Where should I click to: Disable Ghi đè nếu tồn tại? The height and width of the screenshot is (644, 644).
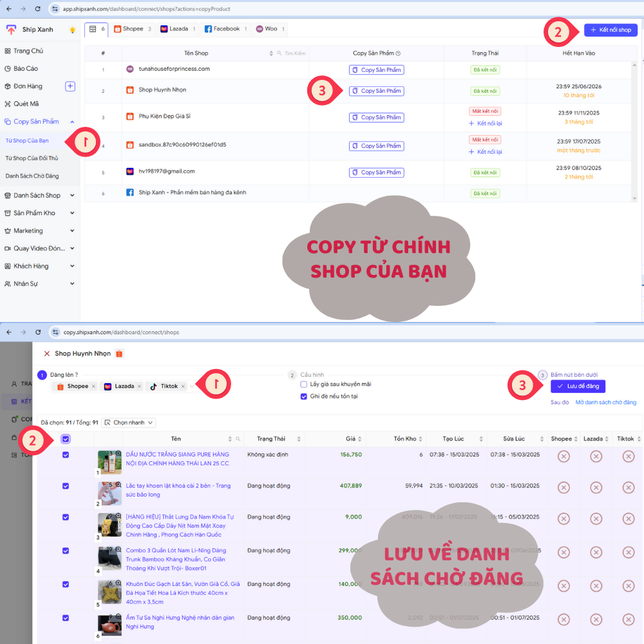pos(303,397)
